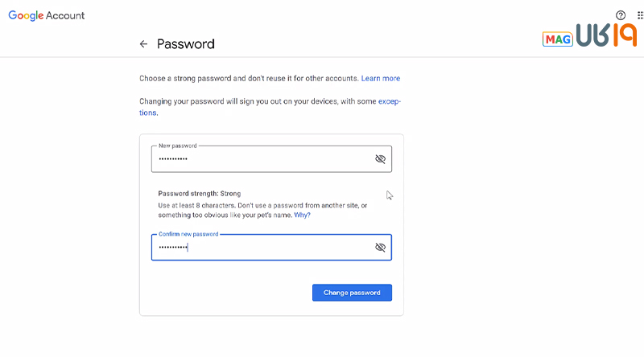Open the Learn more link
The width and height of the screenshot is (644, 357).
tap(381, 79)
